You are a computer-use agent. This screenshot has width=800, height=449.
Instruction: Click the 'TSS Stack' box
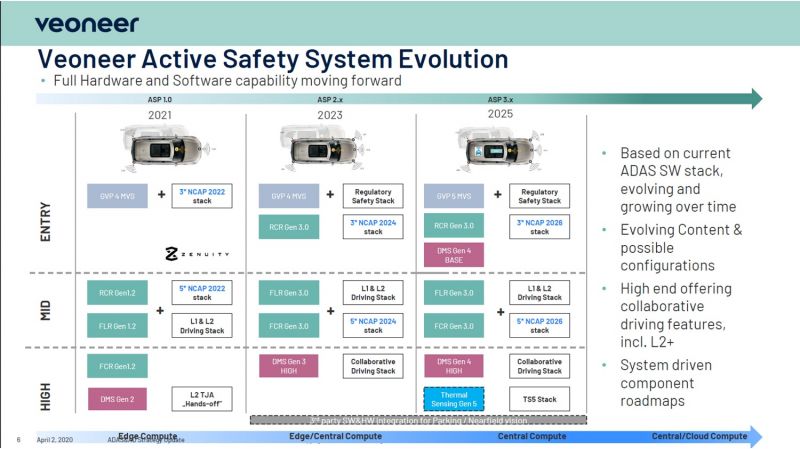click(x=539, y=399)
